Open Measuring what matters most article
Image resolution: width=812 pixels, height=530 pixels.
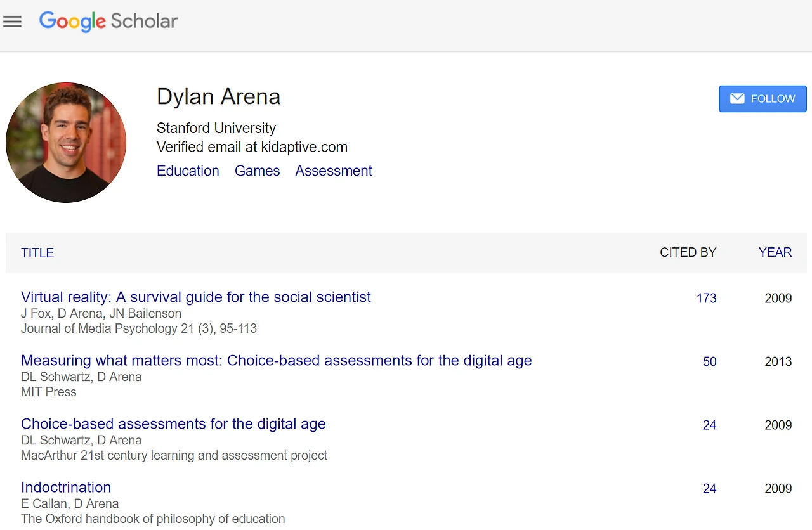[x=276, y=360]
